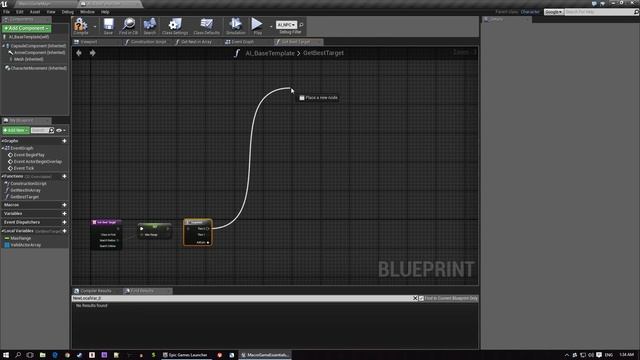Click the Search toolbar icon
Viewport: 640px width, 360px height.
(x=150, y=26)
